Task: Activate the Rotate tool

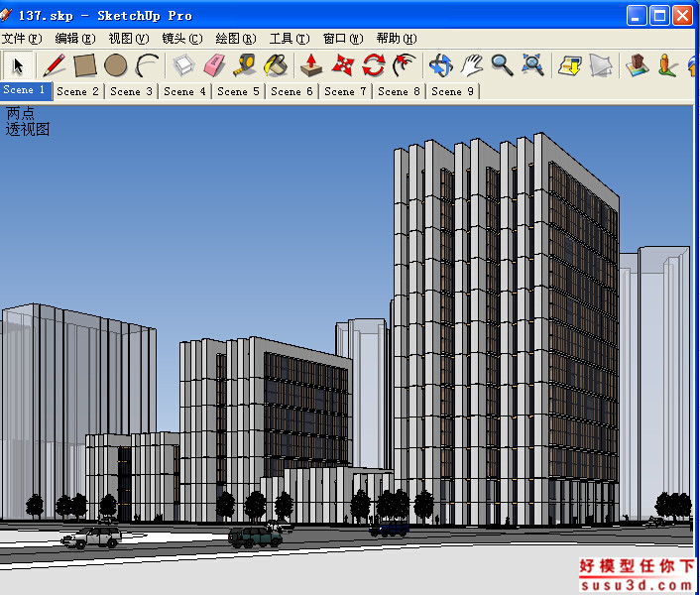Action: pyautogui.click(x=374, y=65)
